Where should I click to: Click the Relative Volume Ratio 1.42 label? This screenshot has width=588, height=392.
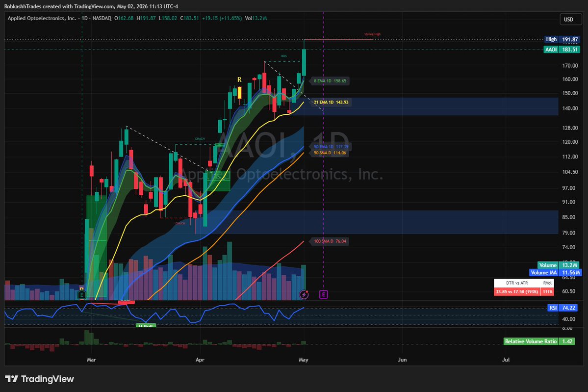click(x=539, y=341)
